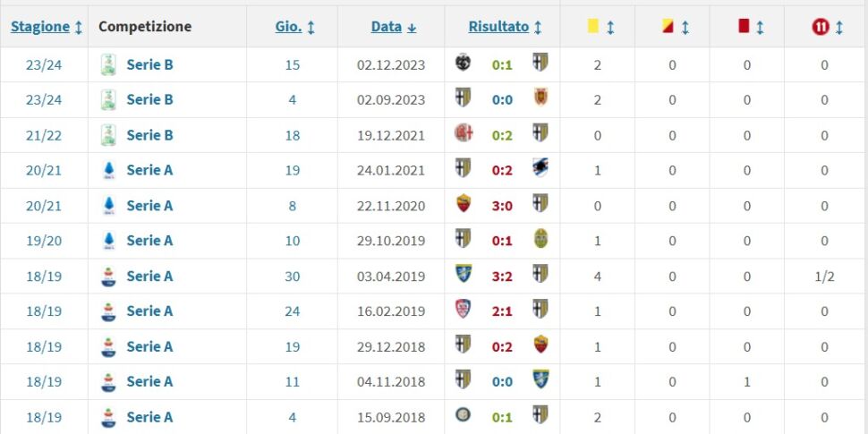Open matchday 30 link
Viewport: 868px width, 434px height.
[293, 276]
